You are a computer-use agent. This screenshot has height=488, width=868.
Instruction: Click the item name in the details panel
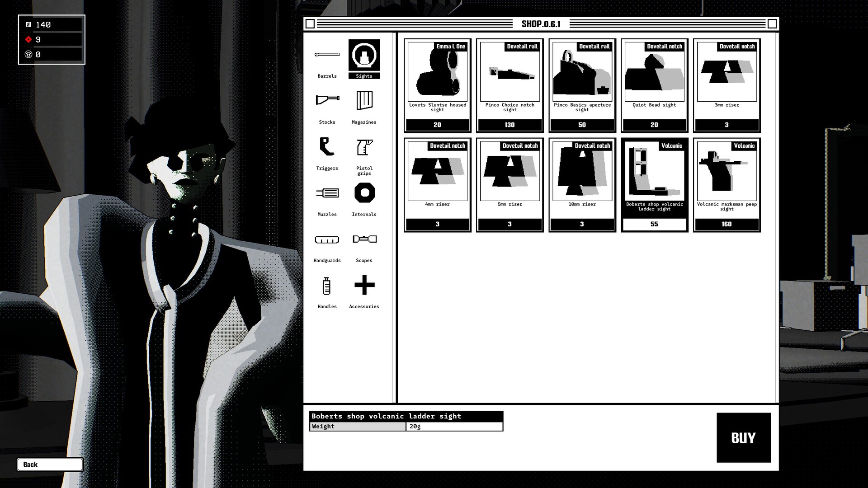pyautogui.click(x=387, y=416)
